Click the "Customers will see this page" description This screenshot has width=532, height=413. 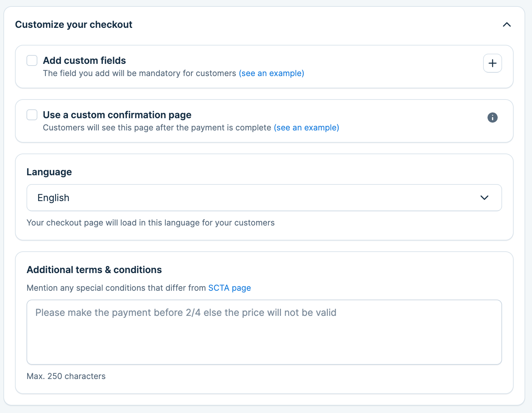point(157,128)
